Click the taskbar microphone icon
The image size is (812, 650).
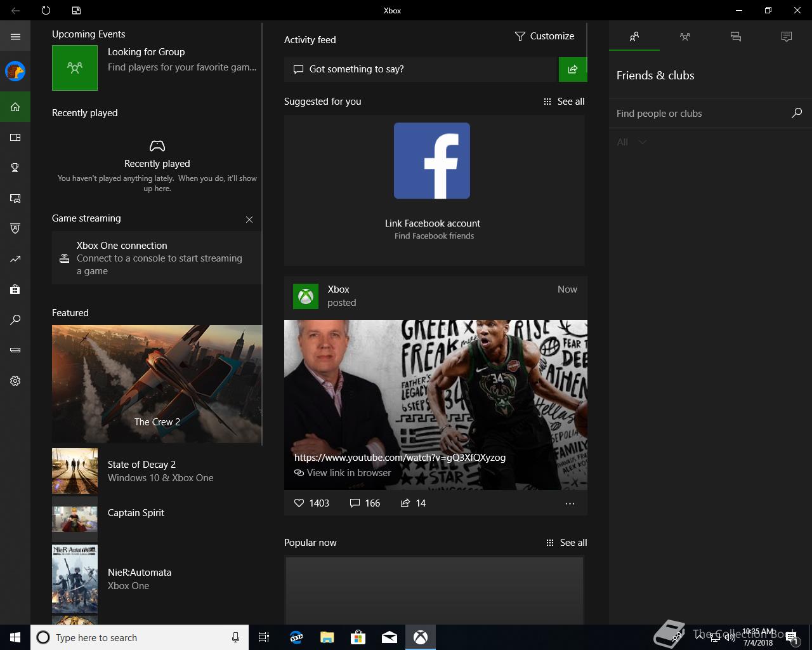(236, 637)
